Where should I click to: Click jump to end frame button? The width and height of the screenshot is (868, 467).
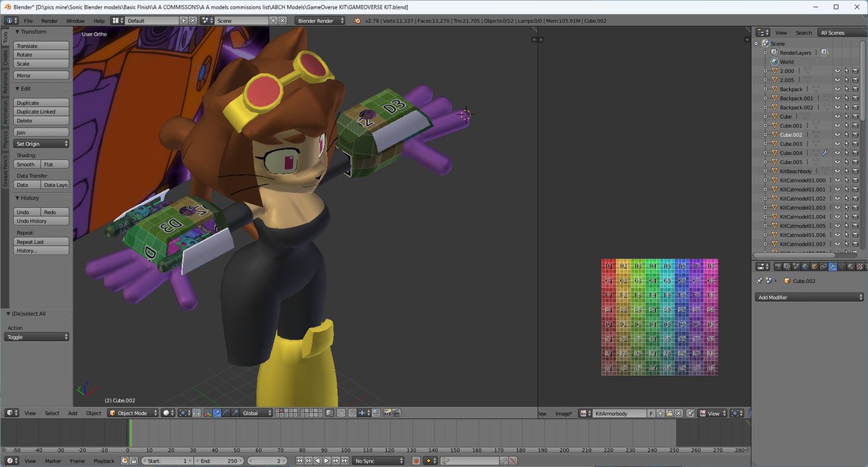tap(345, 460)
